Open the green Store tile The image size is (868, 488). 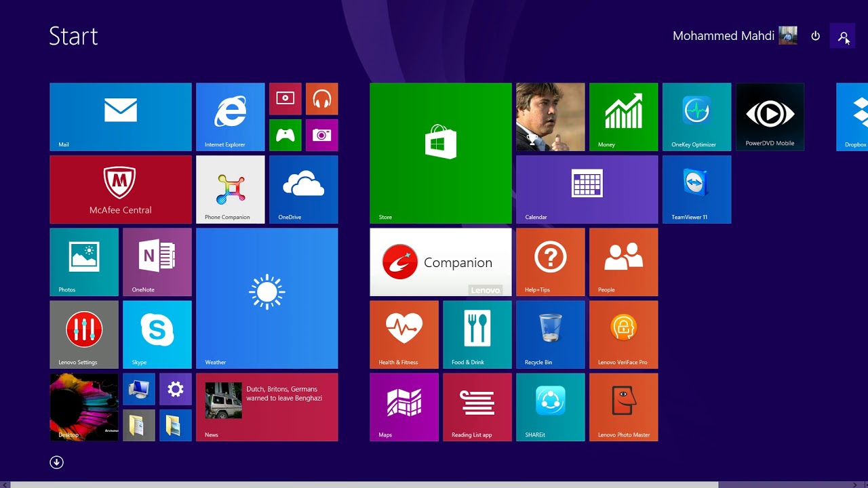point(441,153)
